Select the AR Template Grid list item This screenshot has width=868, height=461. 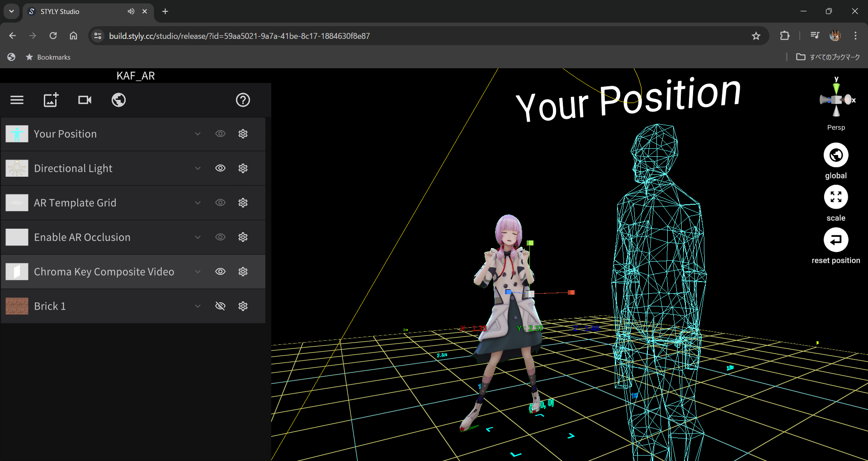point(133,202)
